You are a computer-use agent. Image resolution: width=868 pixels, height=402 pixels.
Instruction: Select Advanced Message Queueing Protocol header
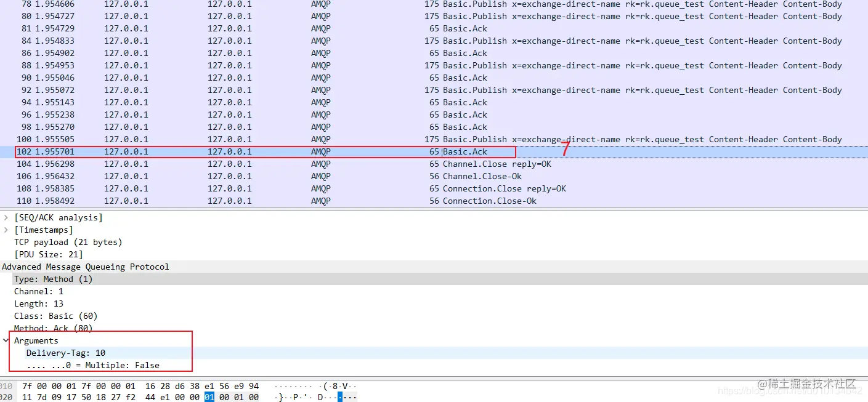click(x=86, y=267)
